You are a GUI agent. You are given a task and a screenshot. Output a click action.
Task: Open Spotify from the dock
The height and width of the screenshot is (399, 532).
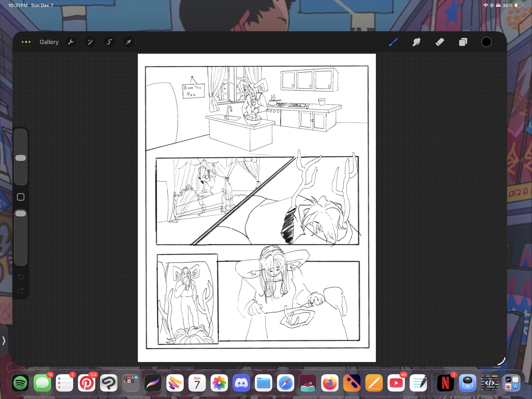pyautogui.click(x=20, y=383)
